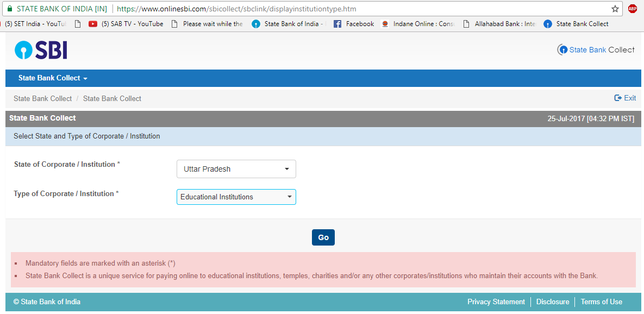Open the Terms of Use link
644x314 pixels.
coord(601,302)
